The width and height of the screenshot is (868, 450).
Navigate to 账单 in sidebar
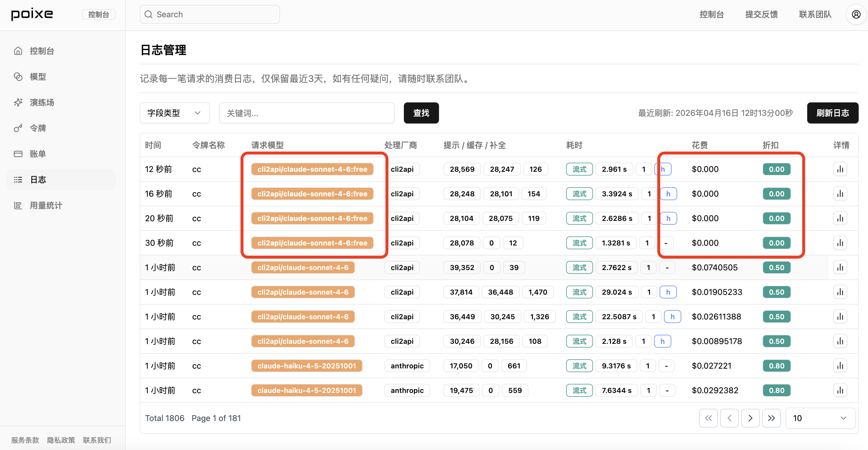click(38, 154)
